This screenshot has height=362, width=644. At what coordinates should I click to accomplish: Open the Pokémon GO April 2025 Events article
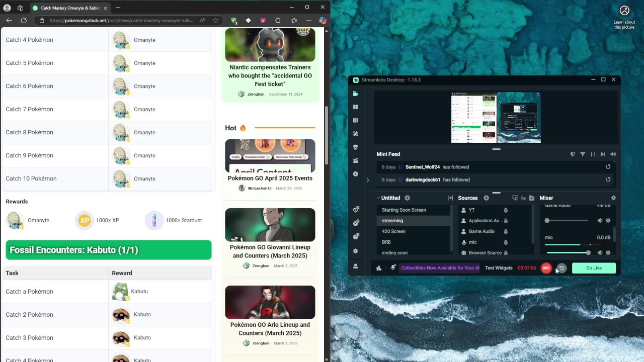pyautogui.click(x=270, y=178)
